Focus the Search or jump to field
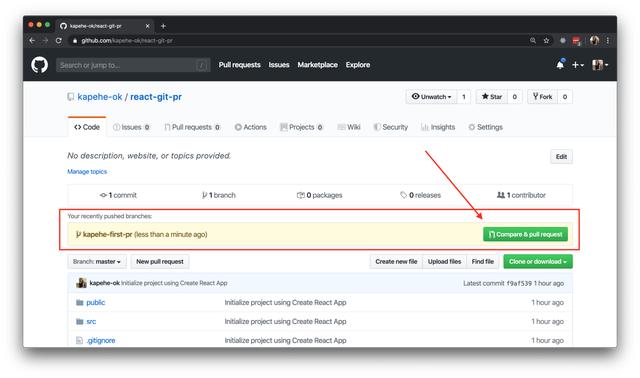The height and width of the screenshot is (378, 640). (x=133, y=65)
